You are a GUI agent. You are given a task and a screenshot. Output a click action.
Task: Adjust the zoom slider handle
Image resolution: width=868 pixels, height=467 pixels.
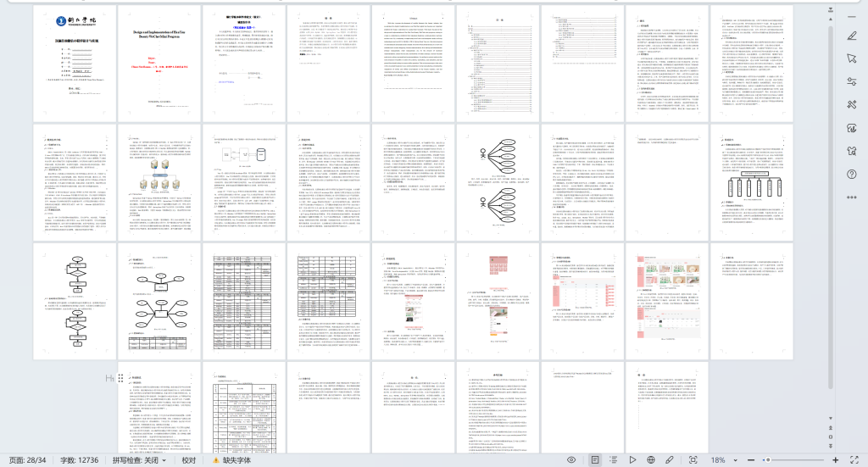point(768,460)
